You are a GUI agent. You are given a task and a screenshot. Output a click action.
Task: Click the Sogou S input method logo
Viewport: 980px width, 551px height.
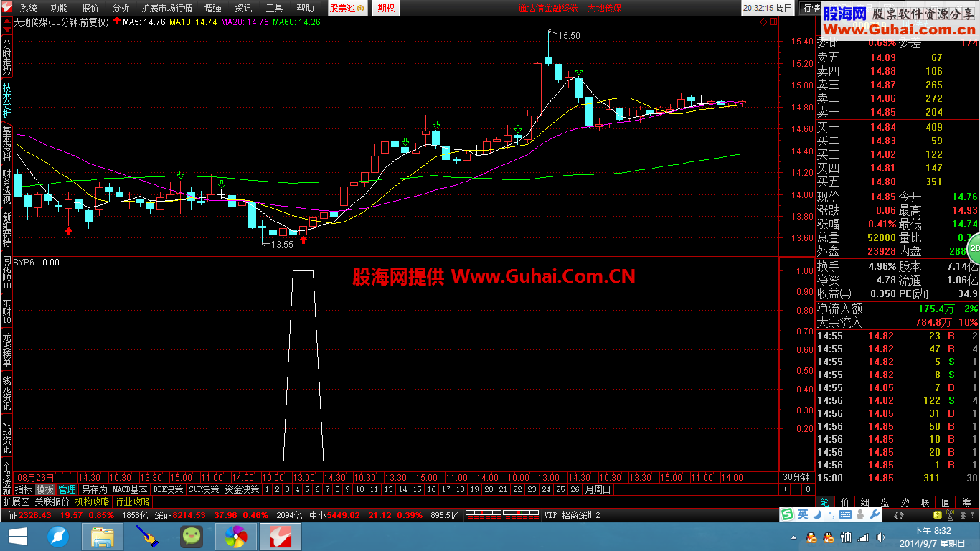pyautogui.click(x=787, y=514)
